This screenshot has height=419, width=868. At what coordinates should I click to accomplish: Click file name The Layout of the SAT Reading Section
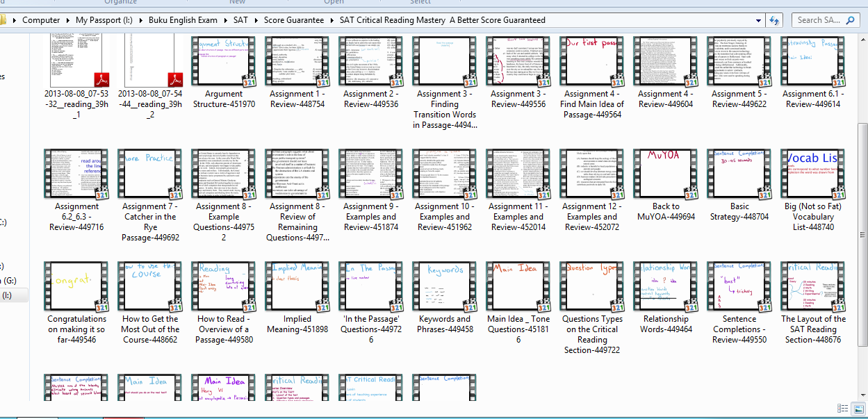click(x=813, y=329)
